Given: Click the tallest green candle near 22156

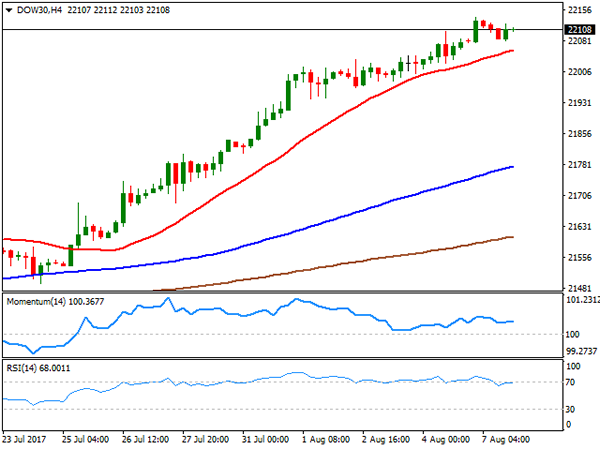Looking at the screenshot, I should pyautogui.click(x=476, y=31).
